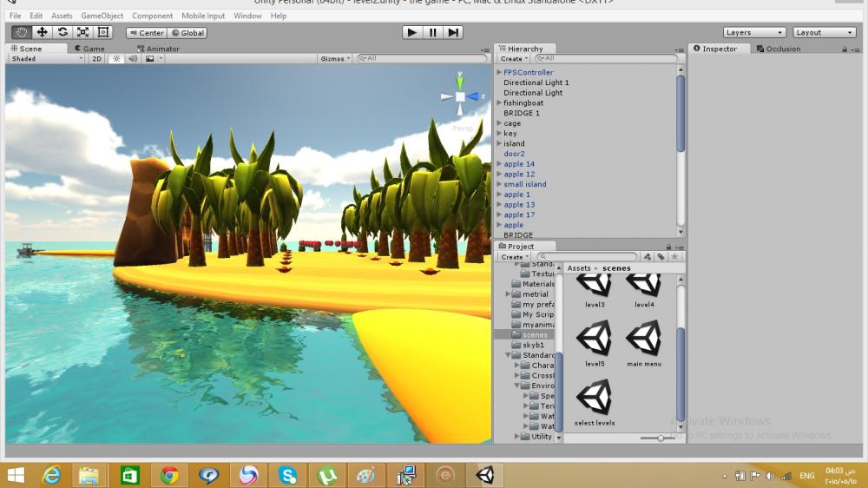868x488 pixels.
Task: Select the level4 scene asset
Action: coord(644,291)
